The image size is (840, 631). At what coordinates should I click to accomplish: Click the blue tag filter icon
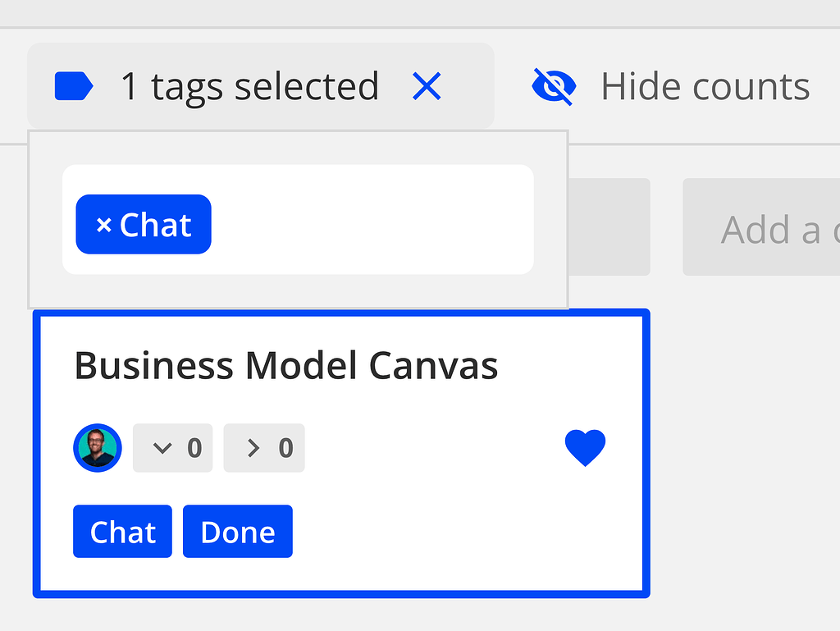pyautogui.click(x=73, y=85)
